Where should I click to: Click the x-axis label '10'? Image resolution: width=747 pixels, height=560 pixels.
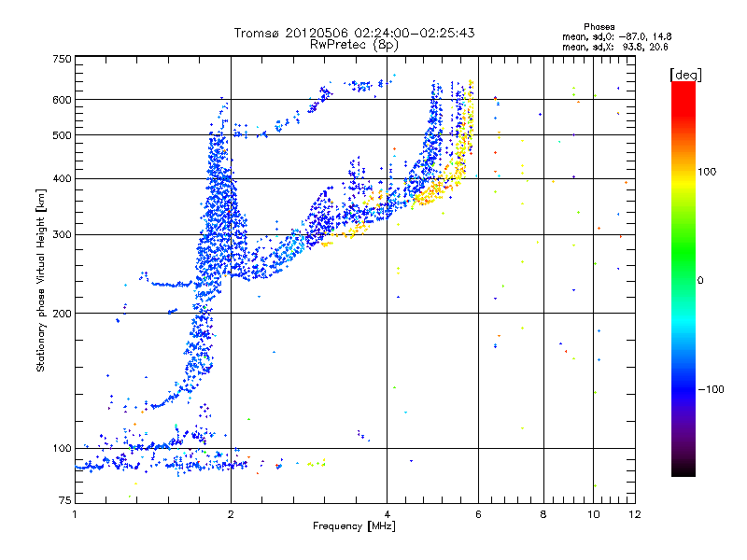594,514
